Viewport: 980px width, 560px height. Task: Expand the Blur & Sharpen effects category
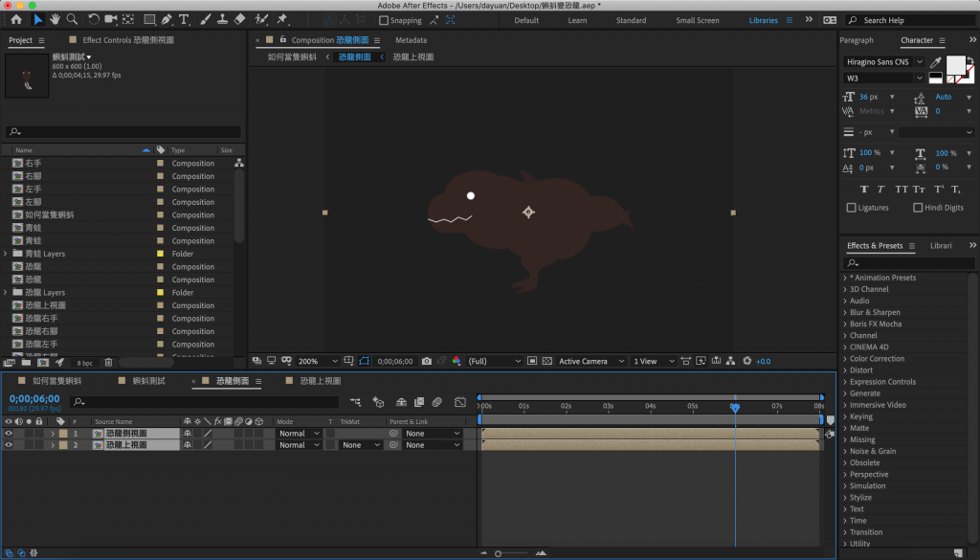(844, 312)
